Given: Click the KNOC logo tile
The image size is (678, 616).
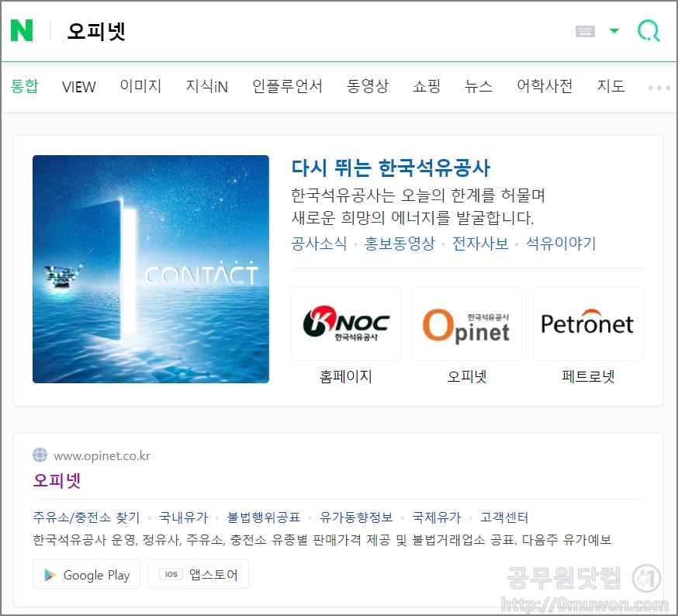Looking at the screenshot, I should coord(345,324).
